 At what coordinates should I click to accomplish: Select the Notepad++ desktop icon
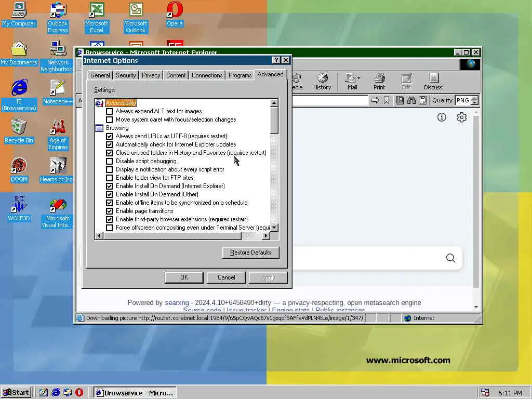[x=58, y=92]
